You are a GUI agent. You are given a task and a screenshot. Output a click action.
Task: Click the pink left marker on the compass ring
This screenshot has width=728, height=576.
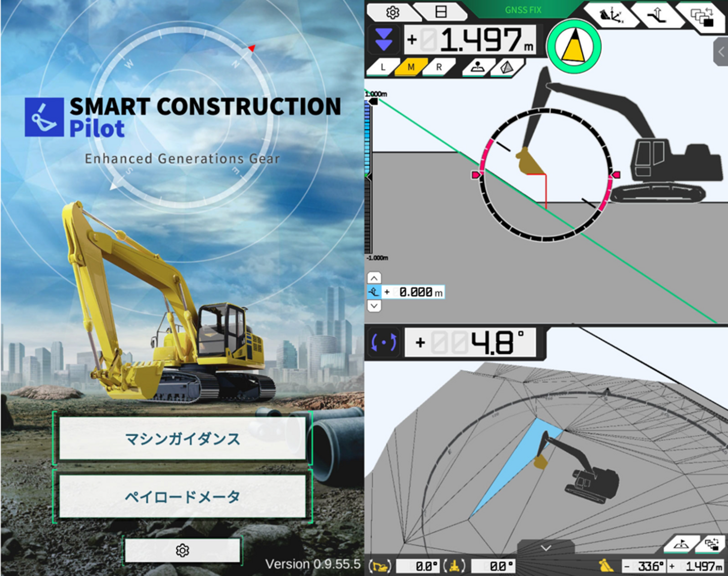coord(476,174)
